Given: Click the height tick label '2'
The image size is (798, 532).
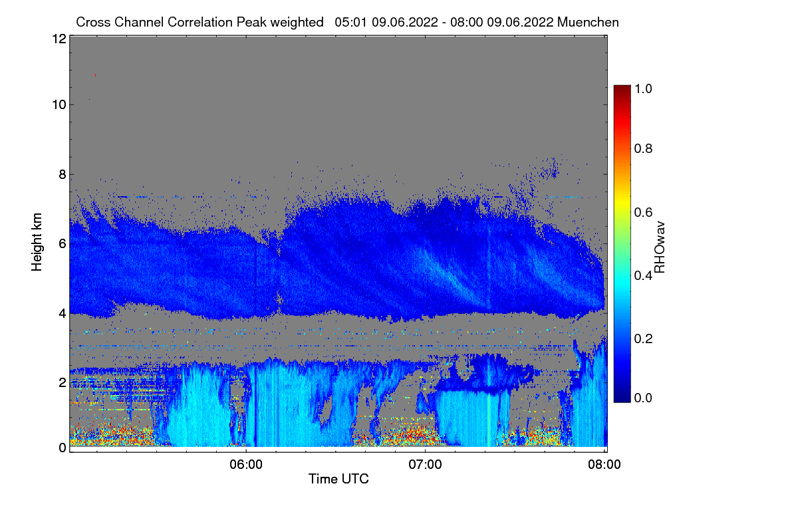Looking at the screenshot, I should 62,382.
